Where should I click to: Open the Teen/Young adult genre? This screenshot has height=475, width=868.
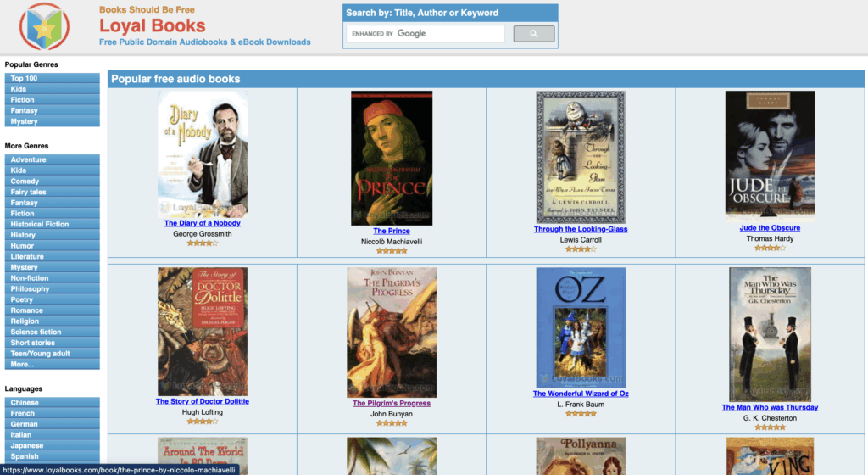[x=52, y=354]
